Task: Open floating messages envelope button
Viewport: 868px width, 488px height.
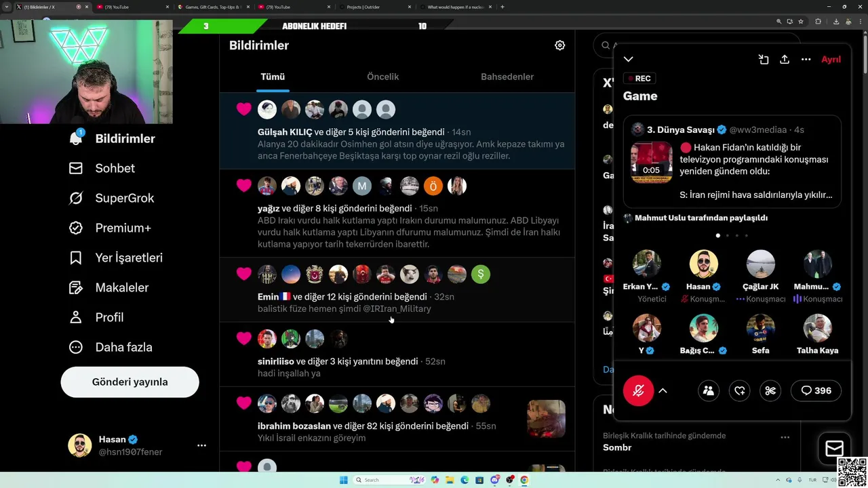Action: [835, 448]
